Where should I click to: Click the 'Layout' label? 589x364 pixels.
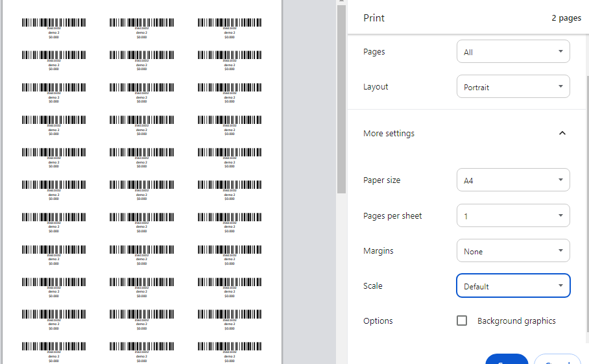tap(376, 87)
